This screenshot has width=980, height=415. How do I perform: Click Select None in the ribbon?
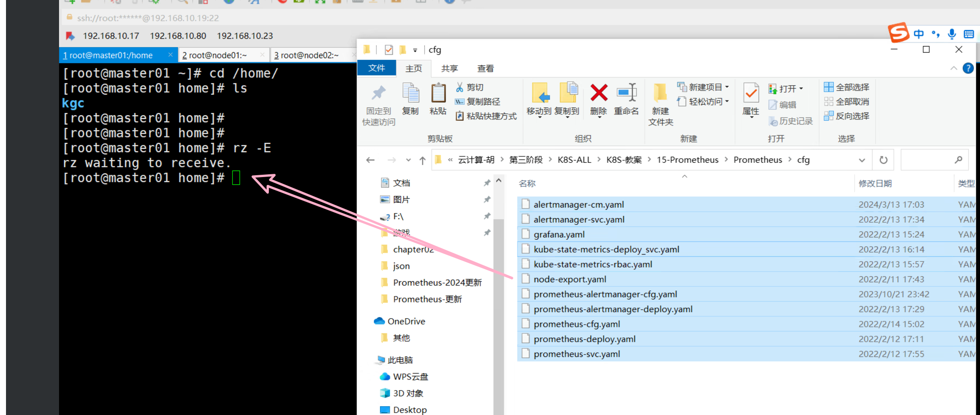pyautogui.click(x=846, y=101)
